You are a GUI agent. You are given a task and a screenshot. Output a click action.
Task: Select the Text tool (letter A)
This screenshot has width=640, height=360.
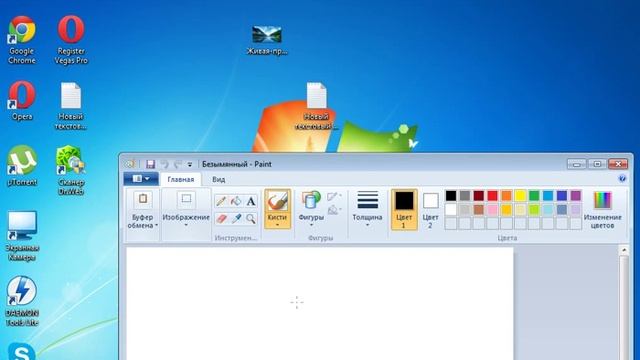[x=251, y=201]
